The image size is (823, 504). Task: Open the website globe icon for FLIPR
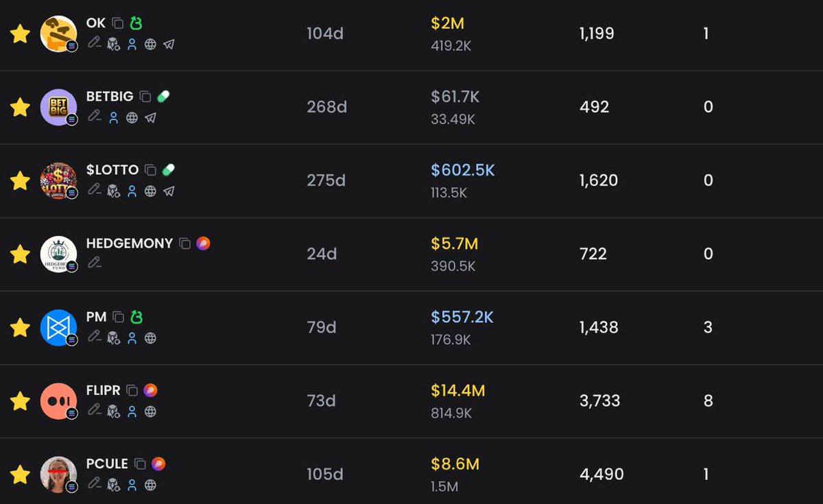(x=150, y=411)
